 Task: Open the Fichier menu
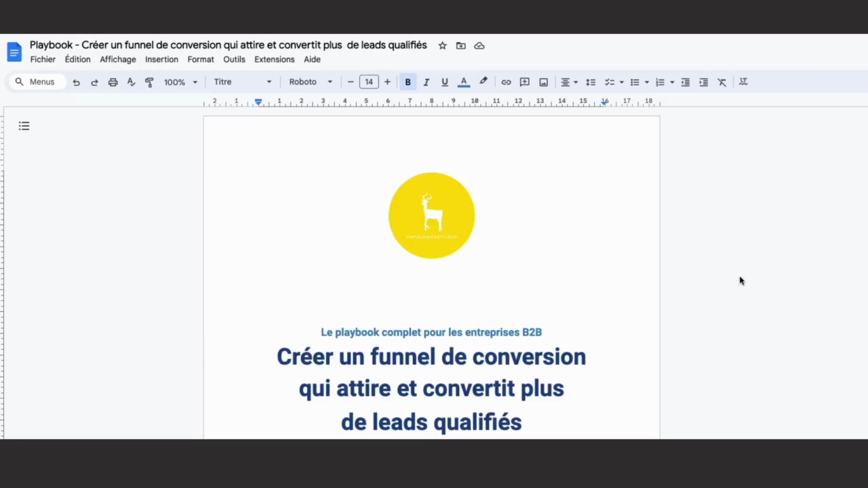pyautogui.click(x=43, y=60)
